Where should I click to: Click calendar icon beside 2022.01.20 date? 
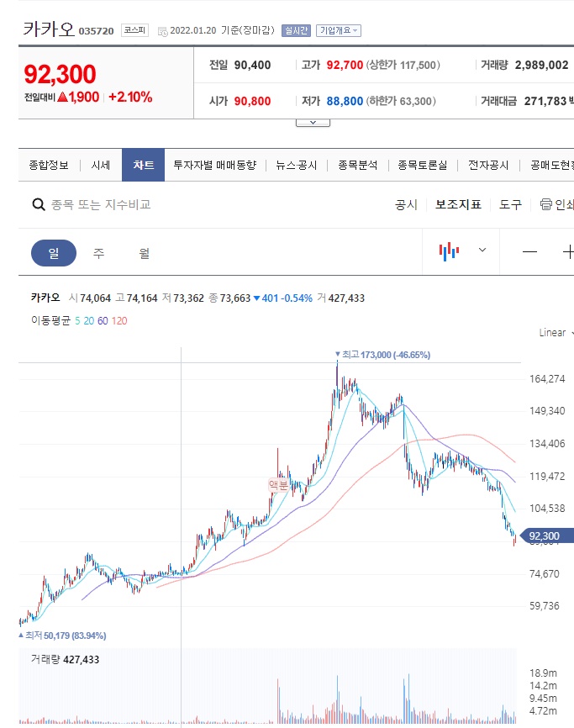[x=162, y=32]
